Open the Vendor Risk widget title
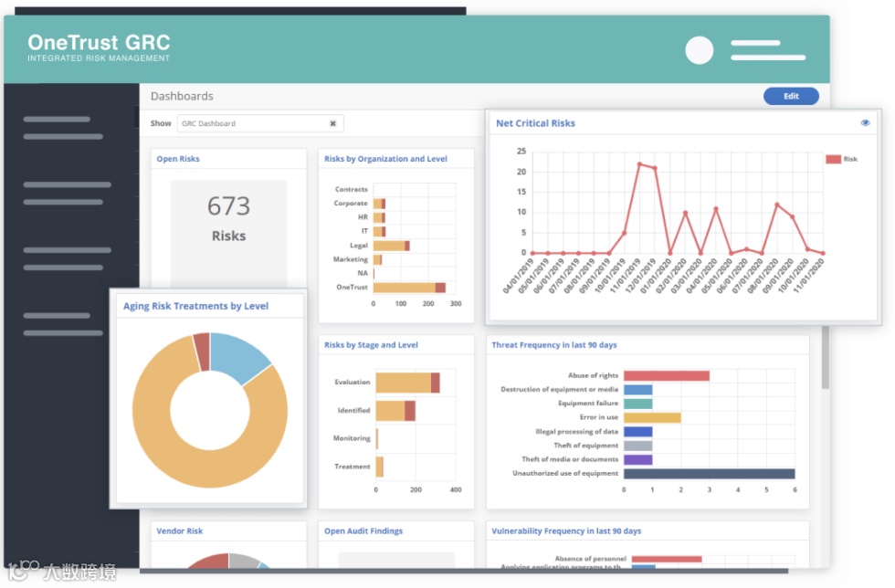 180,530
